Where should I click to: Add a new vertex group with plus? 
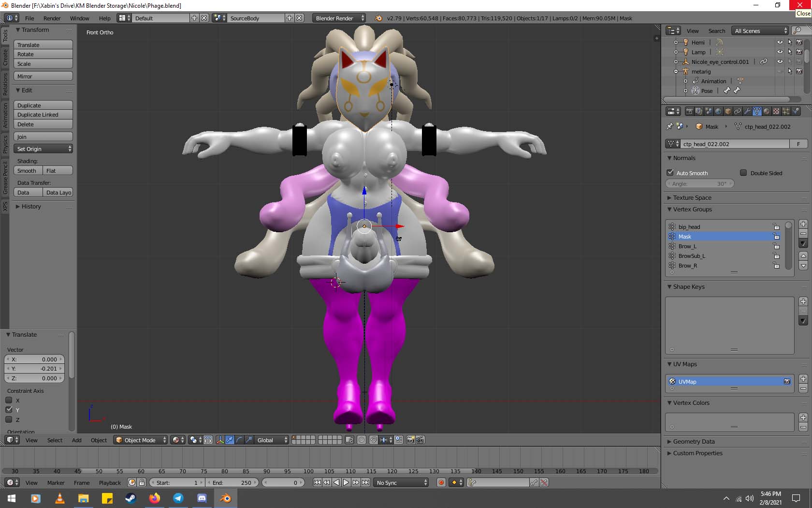point(803,224)
